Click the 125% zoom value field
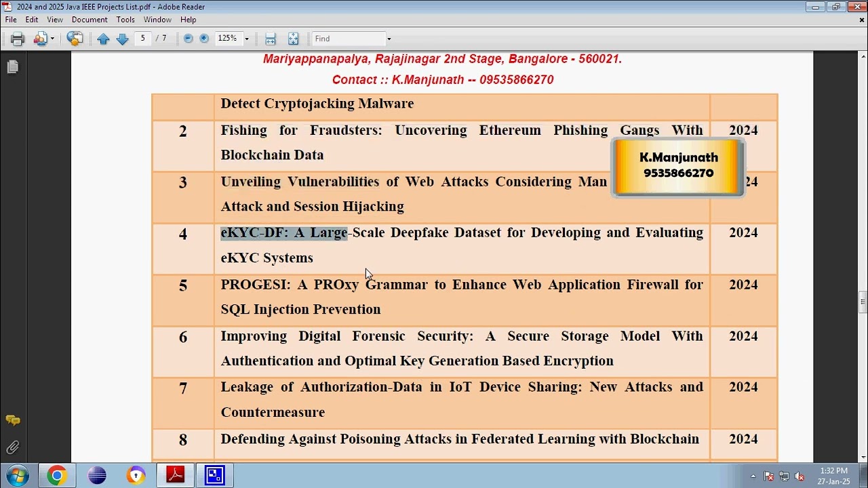 [227, 39]
